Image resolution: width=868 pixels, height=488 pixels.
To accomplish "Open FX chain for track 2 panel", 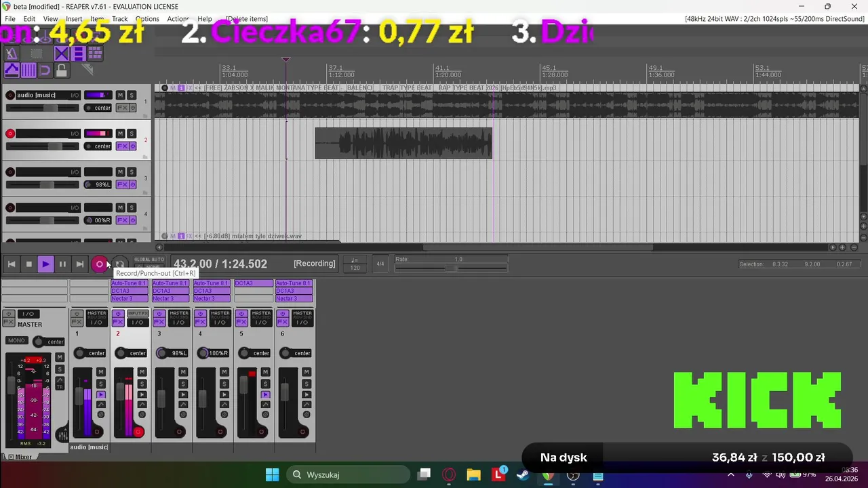I will coord(122,146).
